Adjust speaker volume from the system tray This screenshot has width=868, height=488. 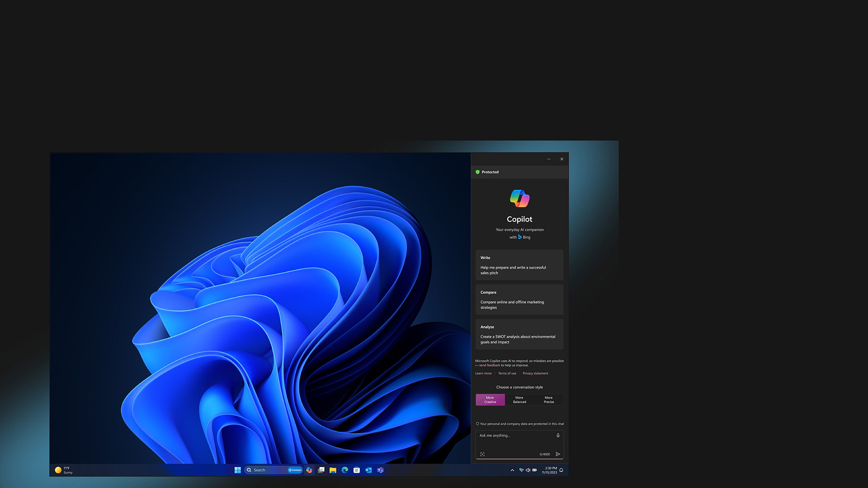tap(528, 470)
